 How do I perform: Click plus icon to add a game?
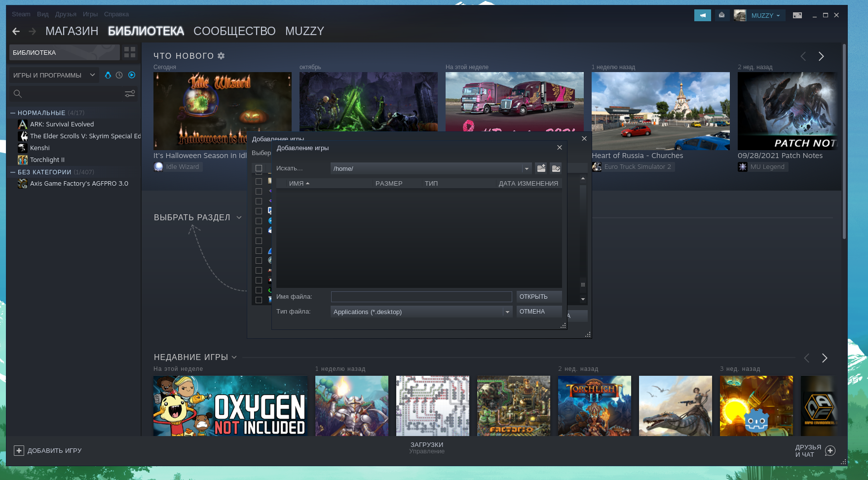click(x=19, y=450)
